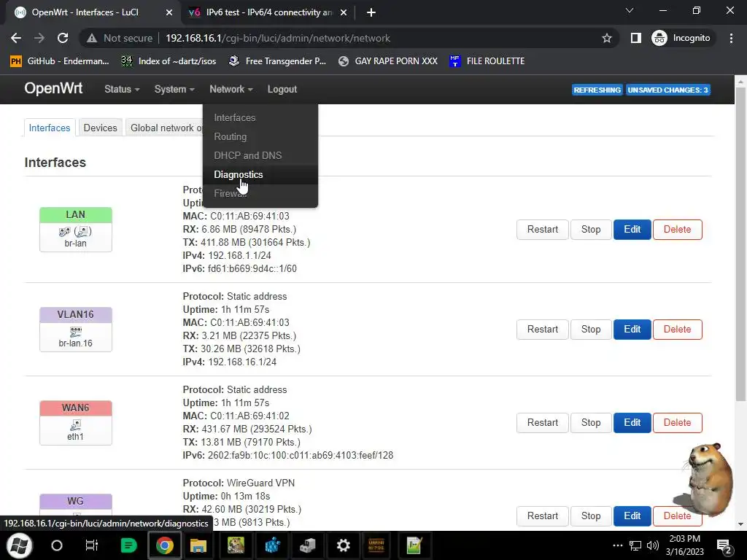Stop the LAN interface
The height and width of the screenshot is (560, 747).
click(591, 230)
